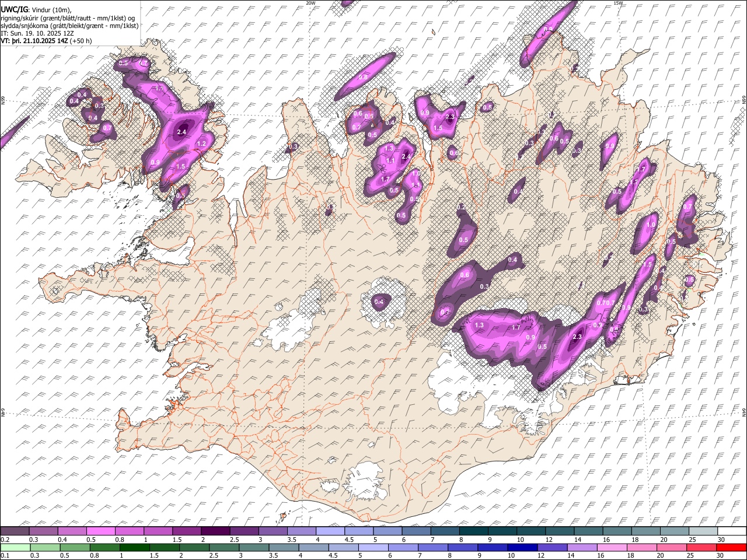
Task: Click the "slydda/snjókoma" legend description line
Action: pos(69,26)
